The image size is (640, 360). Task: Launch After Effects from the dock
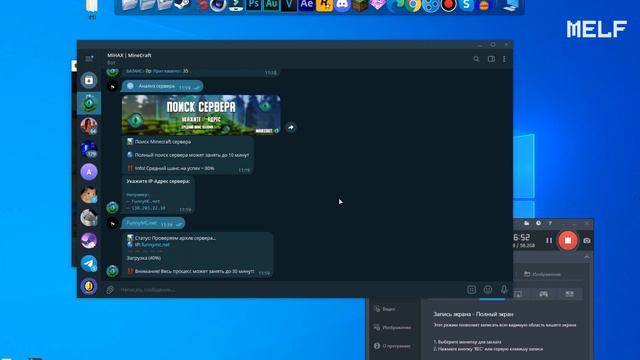[x=307, y=4]
